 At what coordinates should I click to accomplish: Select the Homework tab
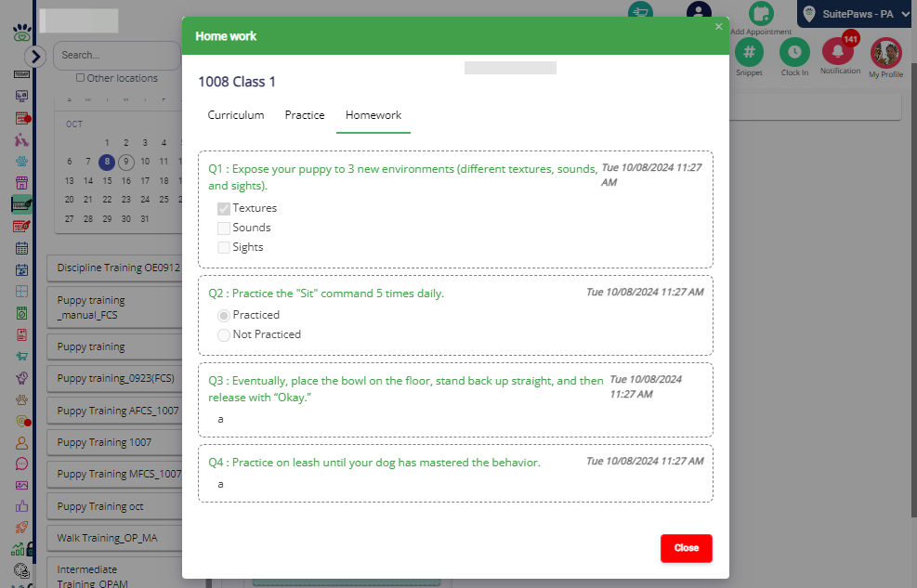[x=373, y=115]
